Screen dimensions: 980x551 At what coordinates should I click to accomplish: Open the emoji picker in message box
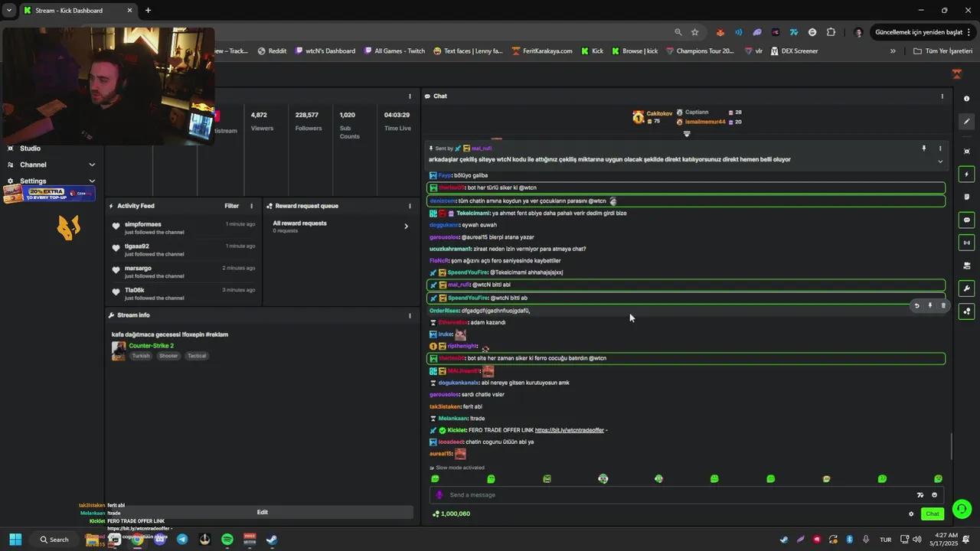pyautogui.click(x=934, y=495)
